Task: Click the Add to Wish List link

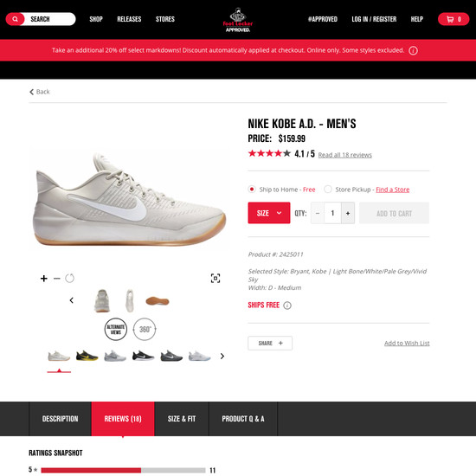Action: [x=407, y=343]
